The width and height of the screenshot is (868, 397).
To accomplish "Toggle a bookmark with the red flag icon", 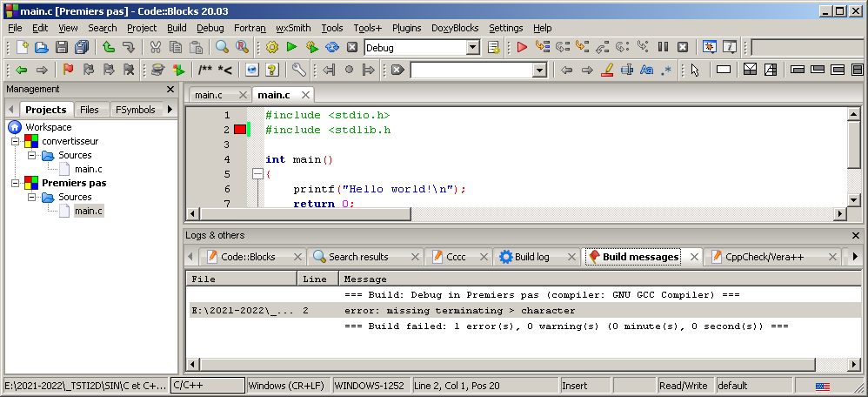I will pyautogui.click(x=69, y=70).
